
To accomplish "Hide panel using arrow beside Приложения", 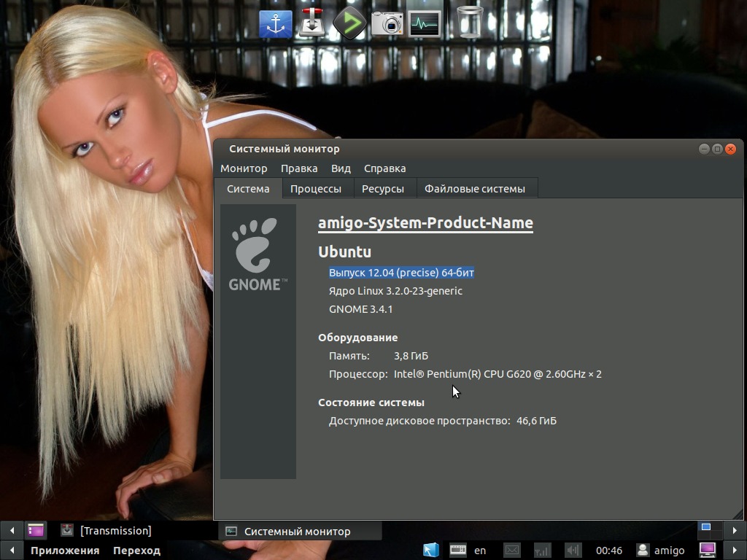I will [x=12, y=551].
